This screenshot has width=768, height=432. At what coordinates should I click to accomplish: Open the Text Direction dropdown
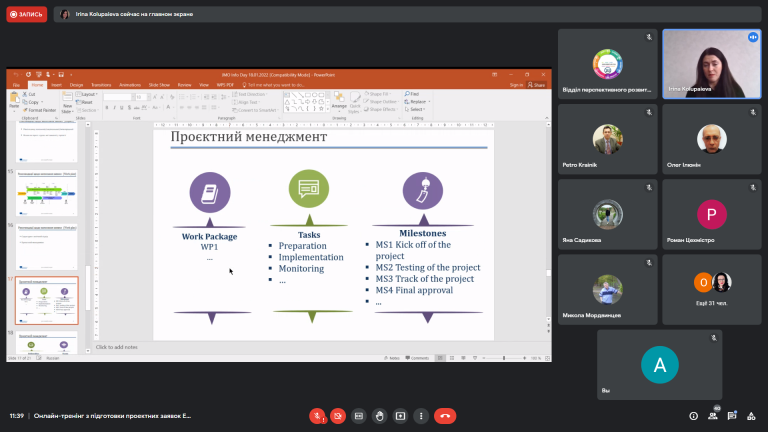tap(250, 94)
